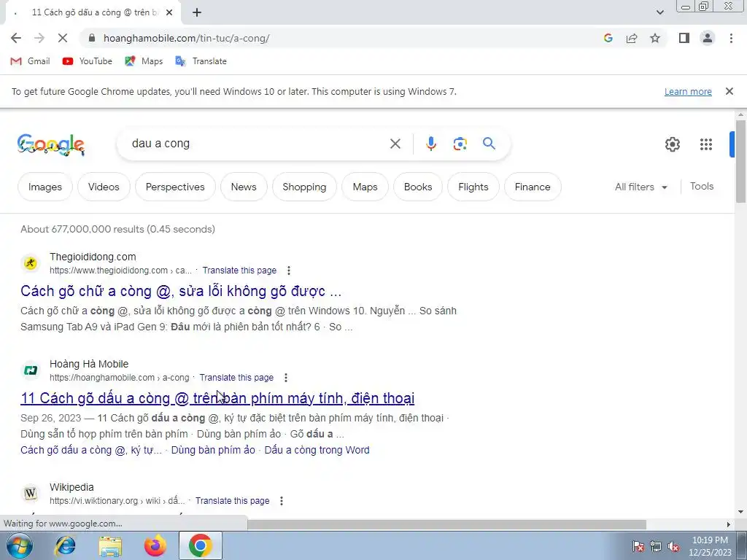This screenshot has width=747, height=560.
Task: Switch to the Videos filter
Action: click(x=104, y=187)
